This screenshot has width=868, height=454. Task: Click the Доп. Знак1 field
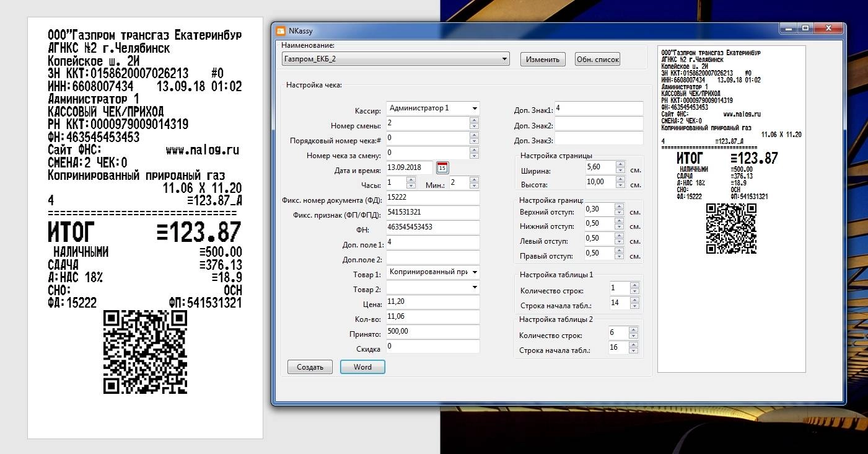[x=598, y=109]
